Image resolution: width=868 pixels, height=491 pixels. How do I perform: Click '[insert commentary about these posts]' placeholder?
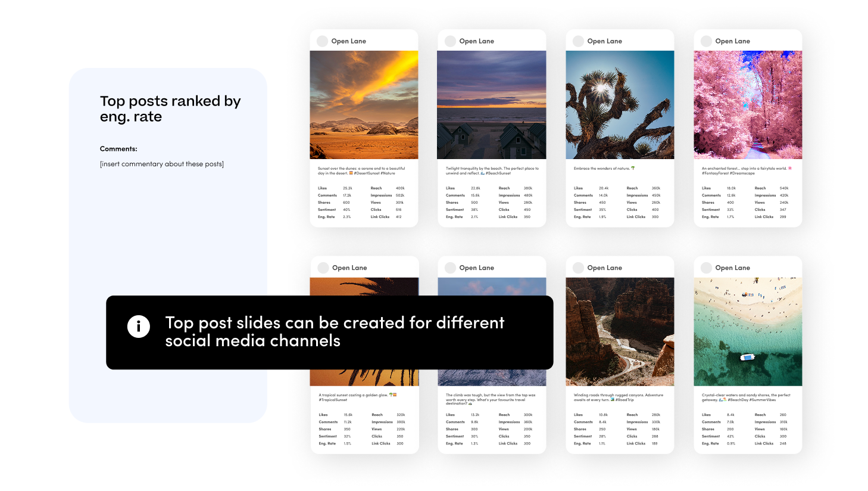pyautogui.click(x=162, y=164)
